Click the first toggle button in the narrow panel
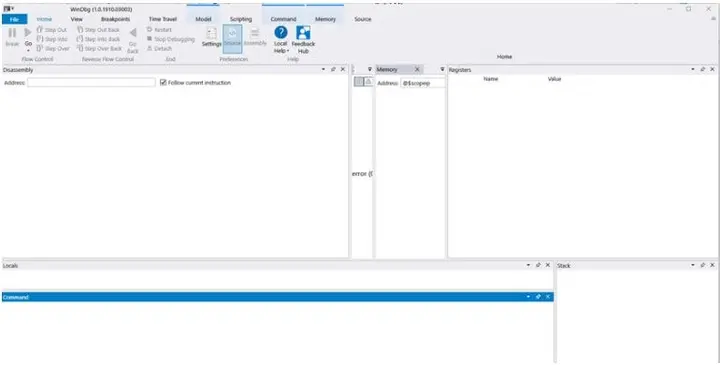Viewport: 720px width, 365px height. 359,81
